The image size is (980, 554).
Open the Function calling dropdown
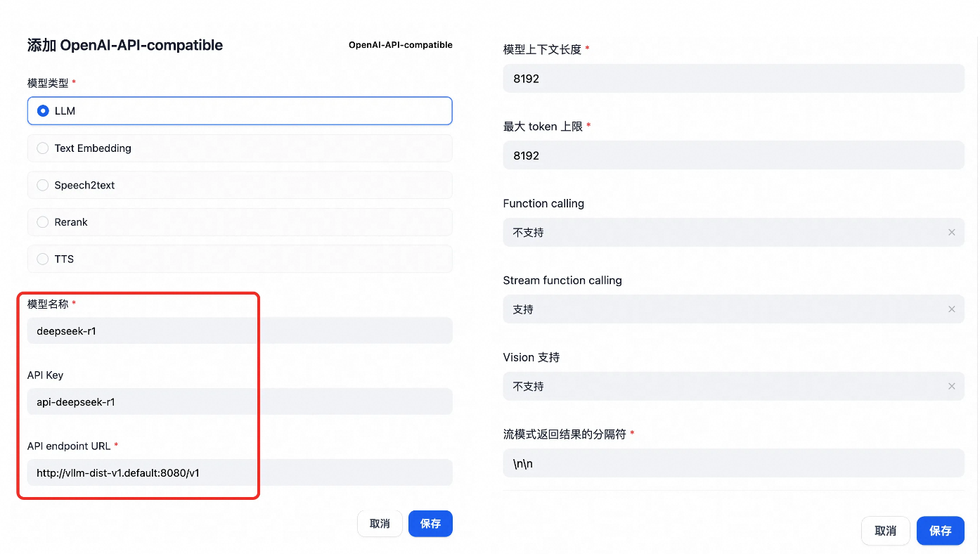pos(733,232)
